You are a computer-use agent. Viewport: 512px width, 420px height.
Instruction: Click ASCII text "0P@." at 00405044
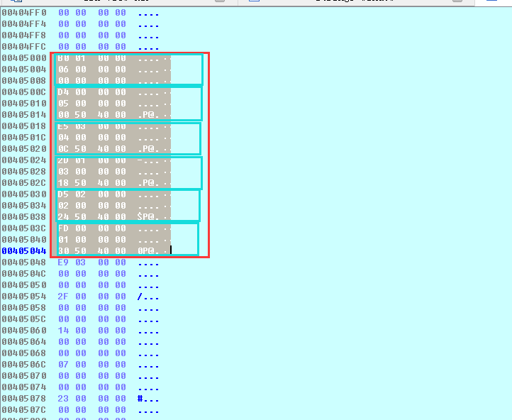coord(148,251)
